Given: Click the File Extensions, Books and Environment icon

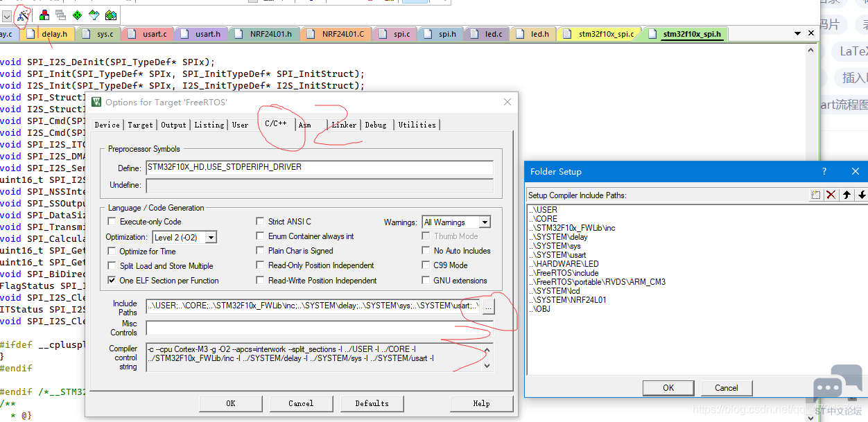Looking at the screenshot, I should pos(44,15).
